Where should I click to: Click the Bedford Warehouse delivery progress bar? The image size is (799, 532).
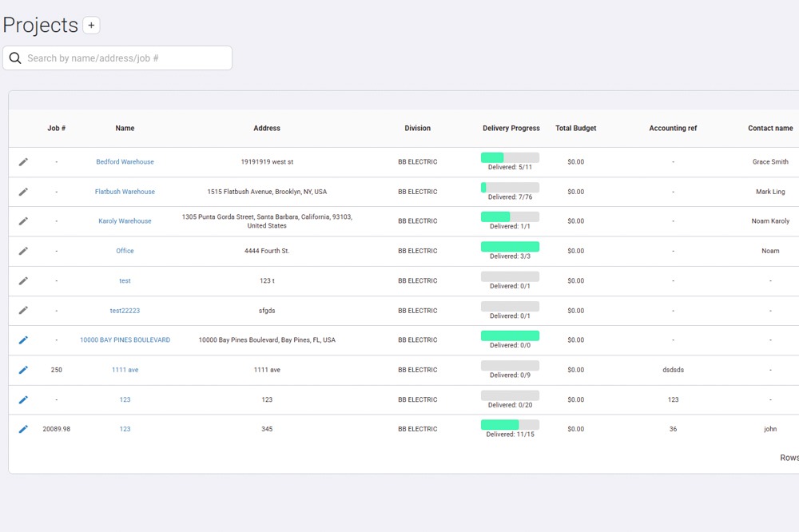(x=510, y=157)
